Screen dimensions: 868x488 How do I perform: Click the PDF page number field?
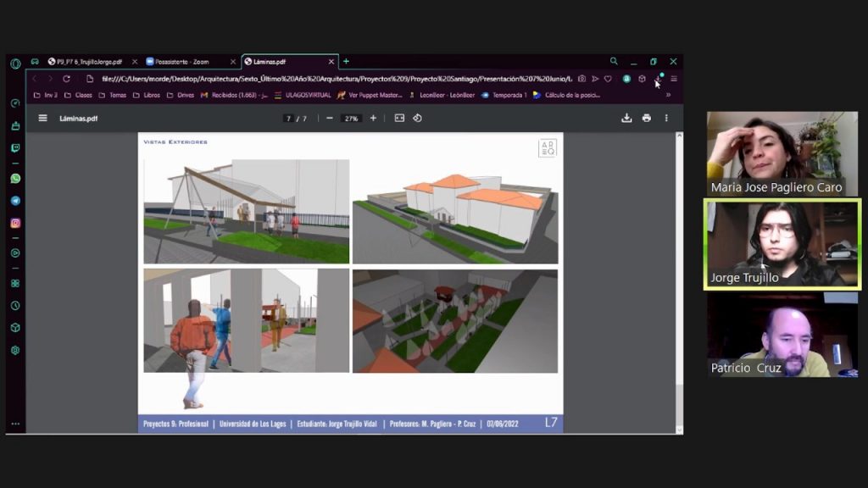click(289, 119)
